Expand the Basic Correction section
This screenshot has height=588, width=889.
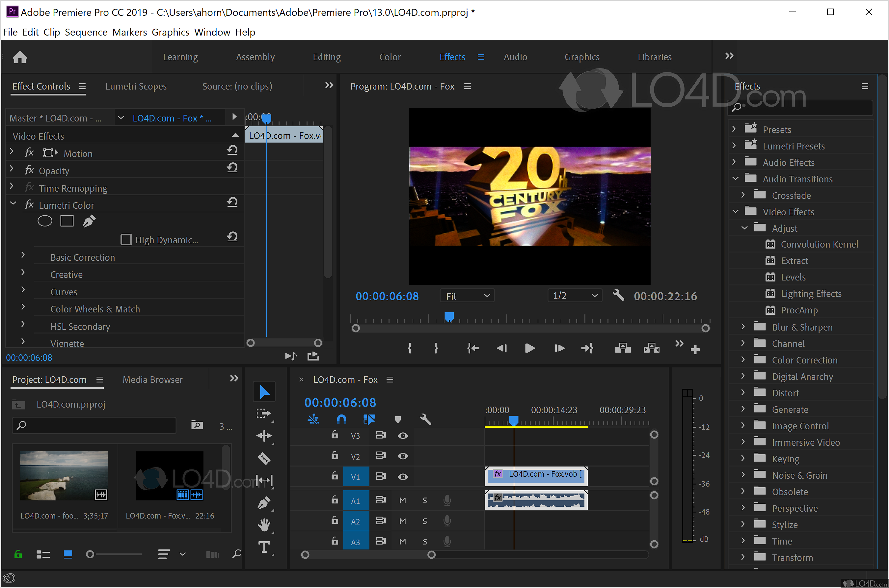(x=24, y=257)
